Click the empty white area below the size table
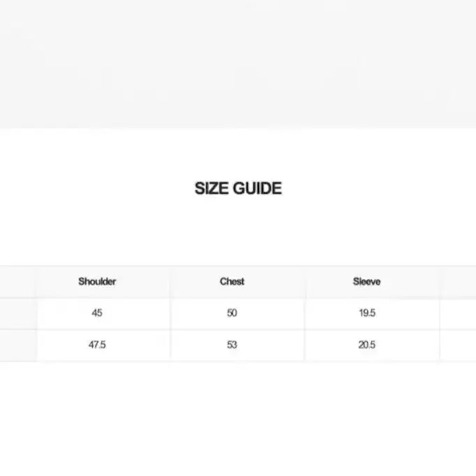476x476 pixels. [x=238, y=419]
